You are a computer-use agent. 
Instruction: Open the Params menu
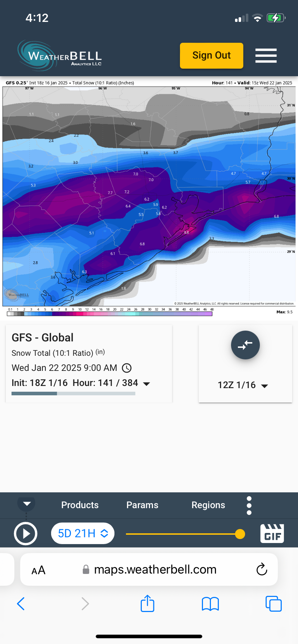click(142, 505)
